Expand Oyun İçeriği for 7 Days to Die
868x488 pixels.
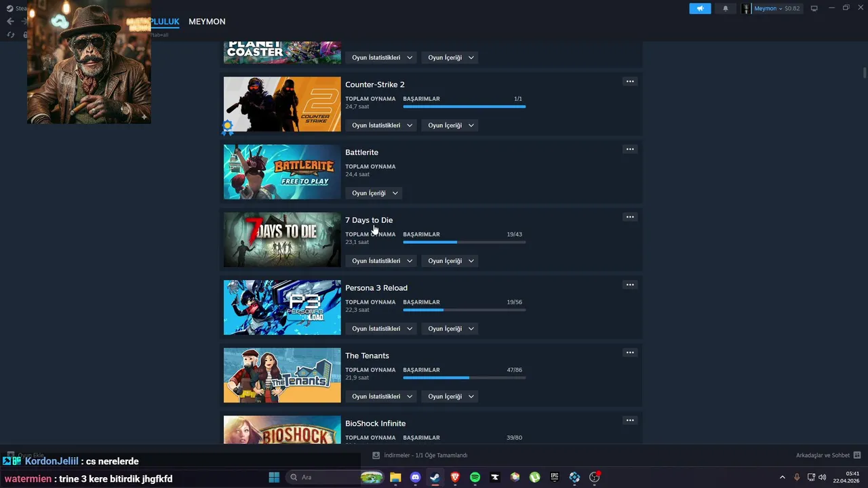click(x=451, y=261)
